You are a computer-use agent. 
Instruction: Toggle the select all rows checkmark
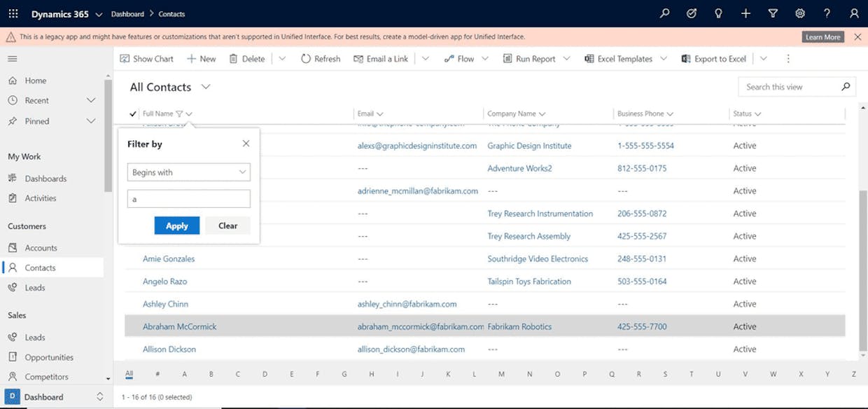[133, 113]
